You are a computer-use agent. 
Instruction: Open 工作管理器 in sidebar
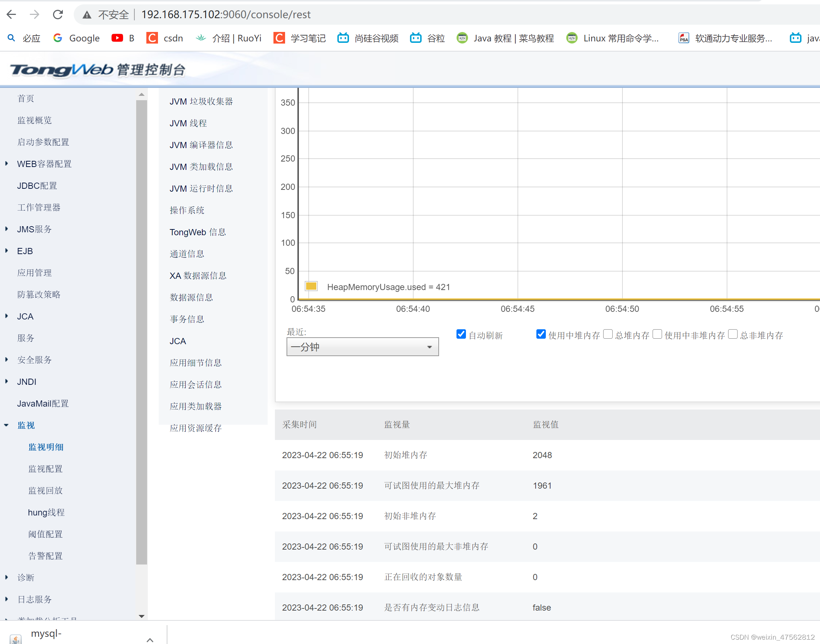coord(39,207)
